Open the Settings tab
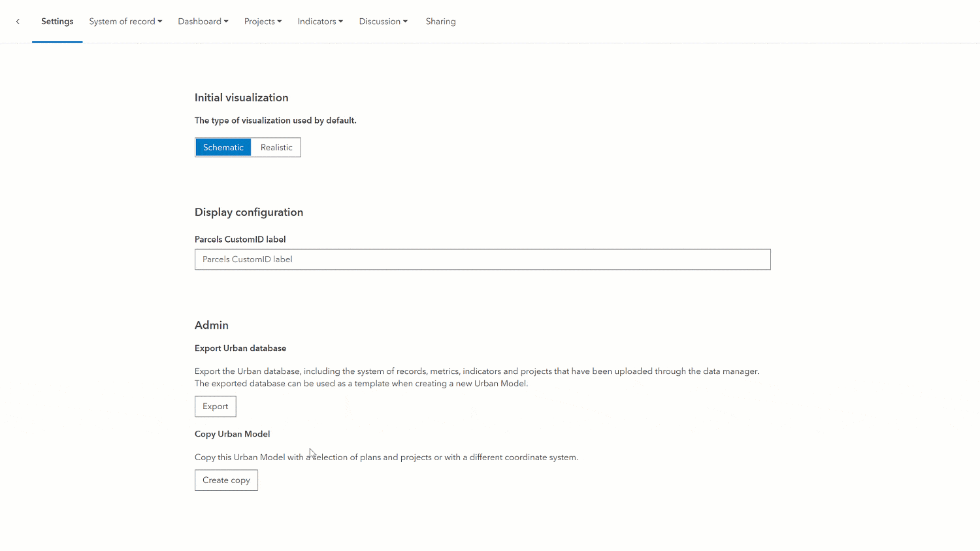The height and width of the screenshot is (551, 980). pyautogui.click(x=57, y=22)
